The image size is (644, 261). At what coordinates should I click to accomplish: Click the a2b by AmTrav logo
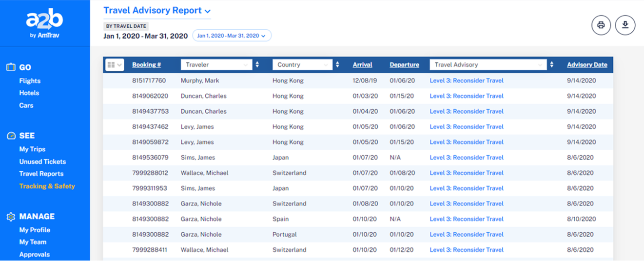coord(44,24)
